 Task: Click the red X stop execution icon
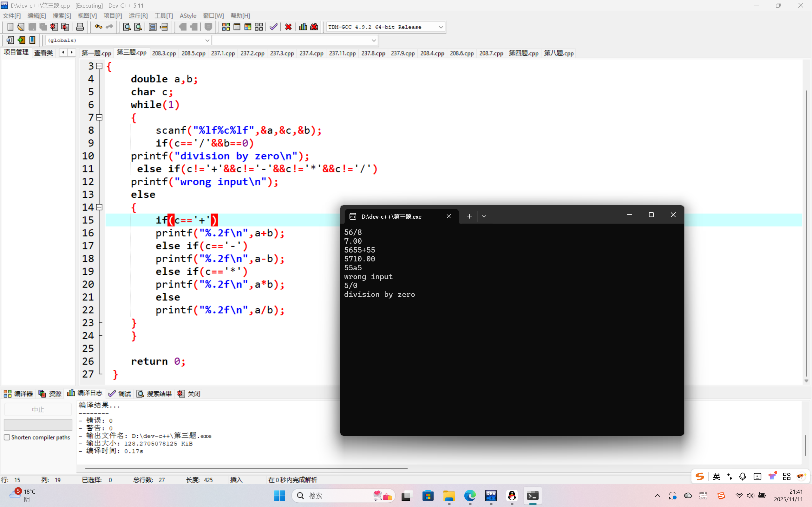288,27
